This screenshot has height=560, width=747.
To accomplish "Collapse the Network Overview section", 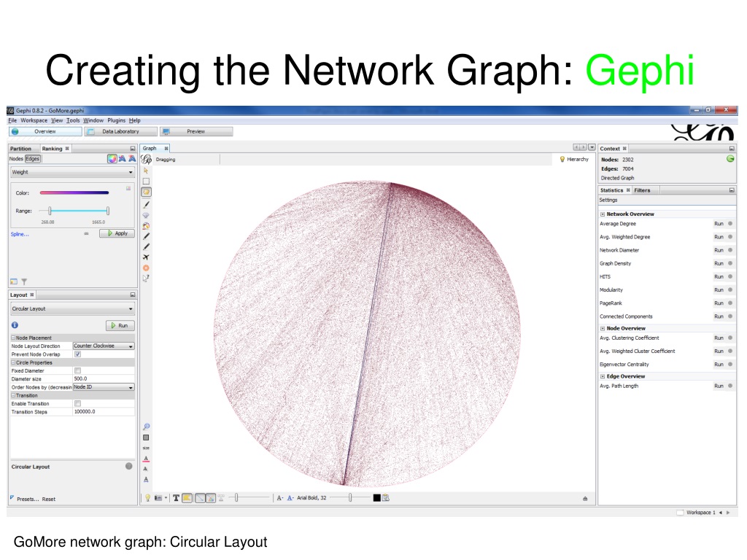I will (603, 214).
